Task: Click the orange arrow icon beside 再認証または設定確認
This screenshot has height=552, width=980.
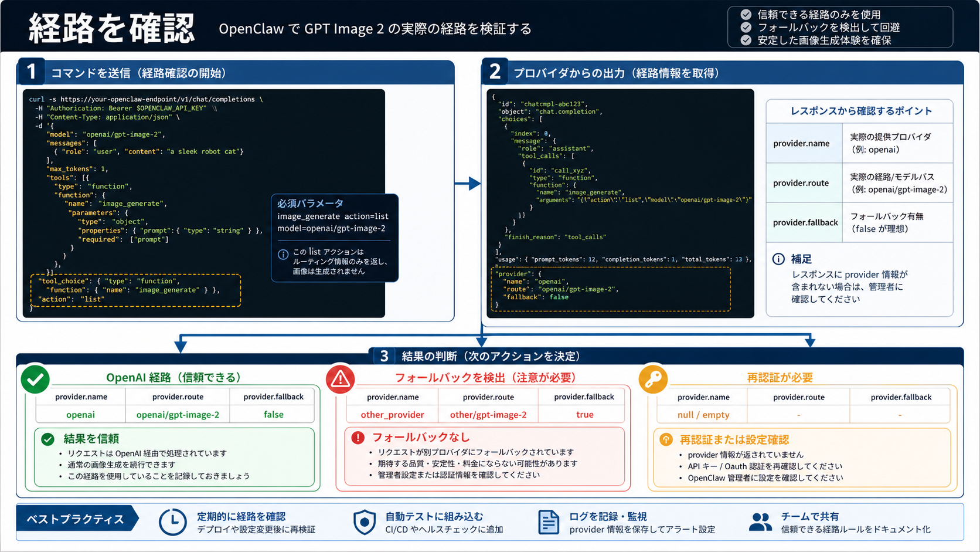Action: [x=666, y=439]
